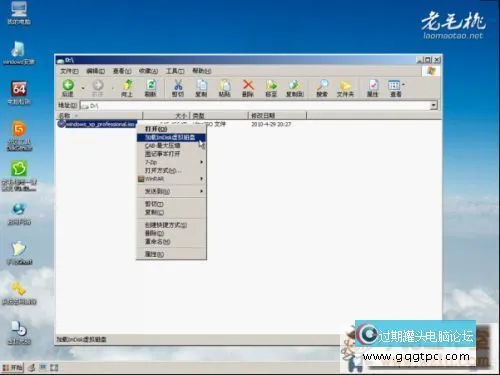Click the first quick launch icon beside Start

[x=32, y=368]
